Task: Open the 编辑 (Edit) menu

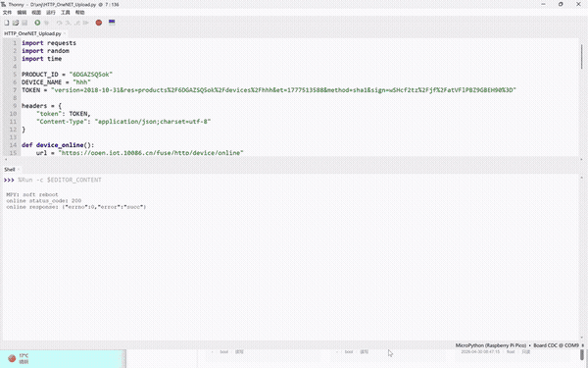Action: (22, 13)
